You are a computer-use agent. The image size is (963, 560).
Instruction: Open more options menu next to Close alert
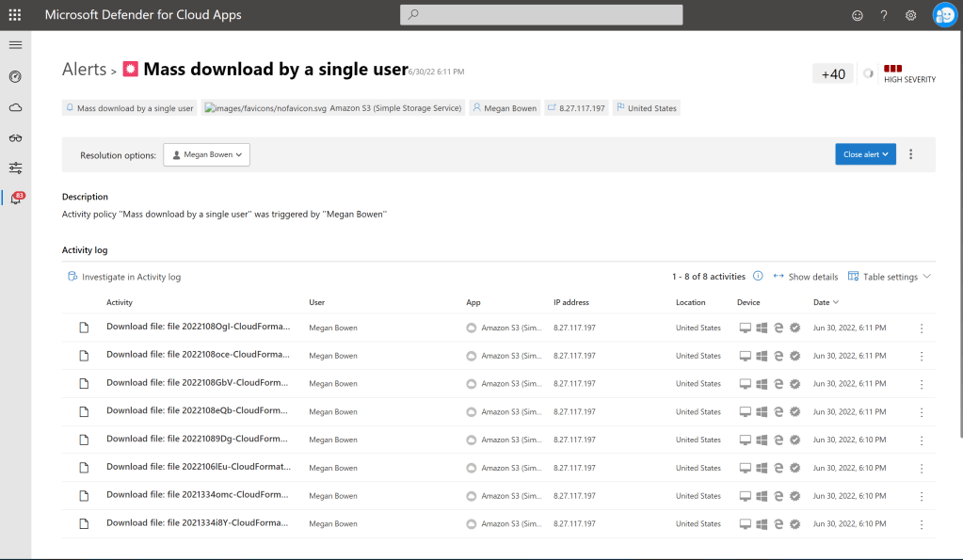911,154
